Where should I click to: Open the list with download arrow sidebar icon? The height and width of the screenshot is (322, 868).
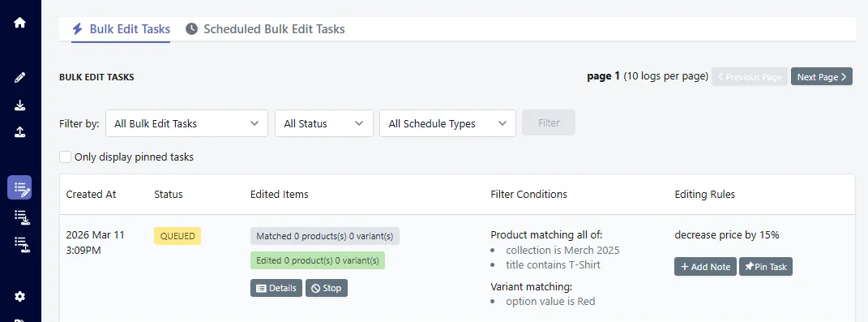tap(21, 217)
